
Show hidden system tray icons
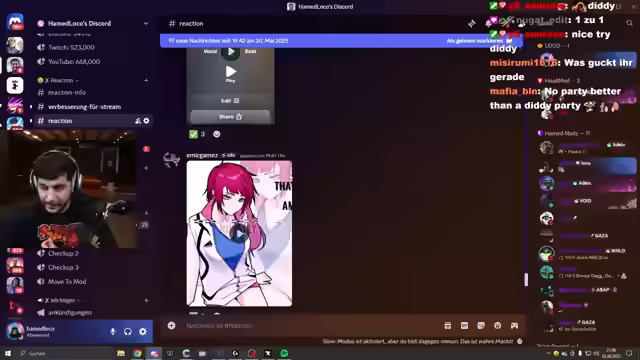[548, 353]
